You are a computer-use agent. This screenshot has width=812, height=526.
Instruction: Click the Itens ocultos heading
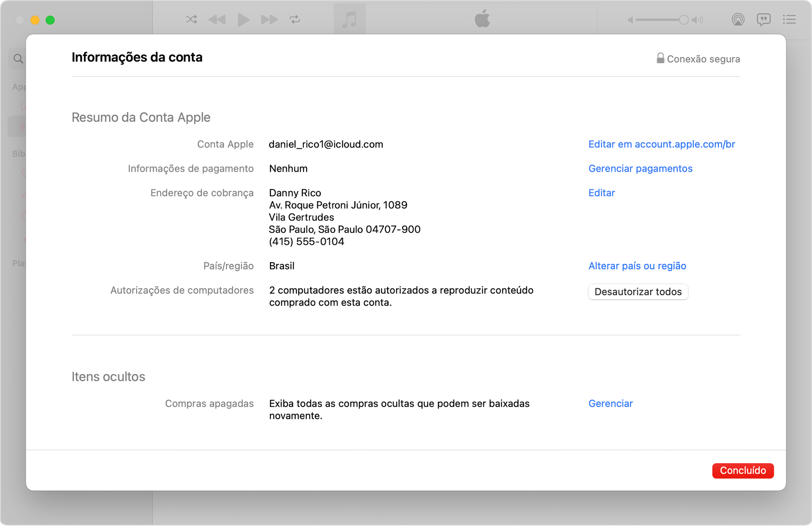pyautogui.click(x=108, y=377)
